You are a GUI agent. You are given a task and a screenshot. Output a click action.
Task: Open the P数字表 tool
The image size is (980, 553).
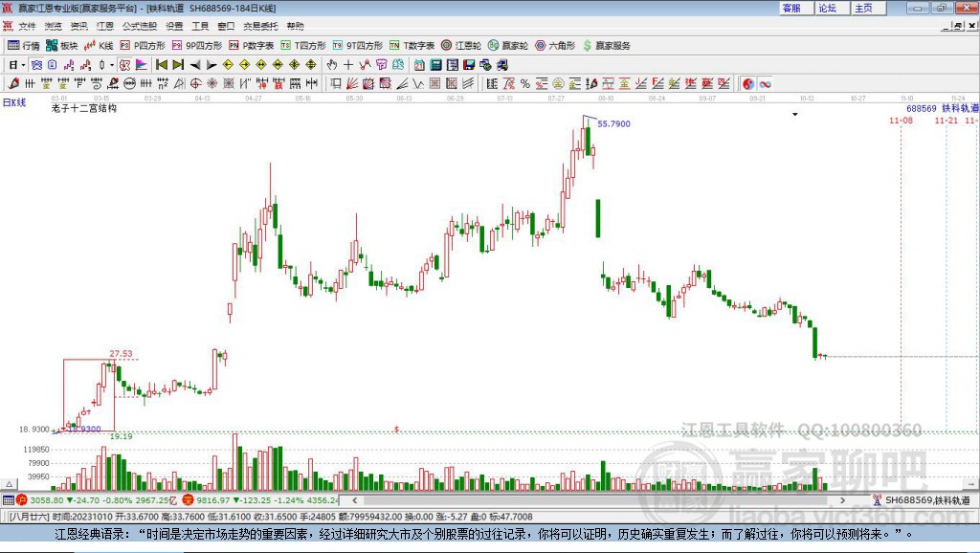(x=252, y=46)
